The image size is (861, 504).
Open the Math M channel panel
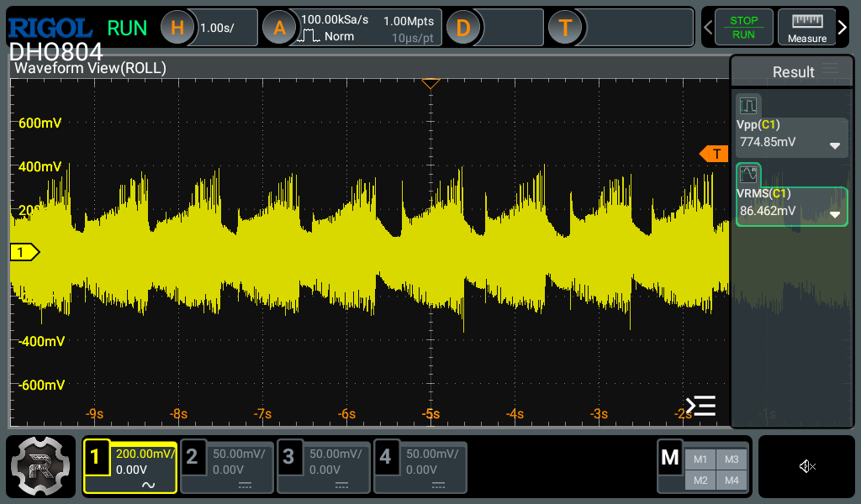(670, 459)
